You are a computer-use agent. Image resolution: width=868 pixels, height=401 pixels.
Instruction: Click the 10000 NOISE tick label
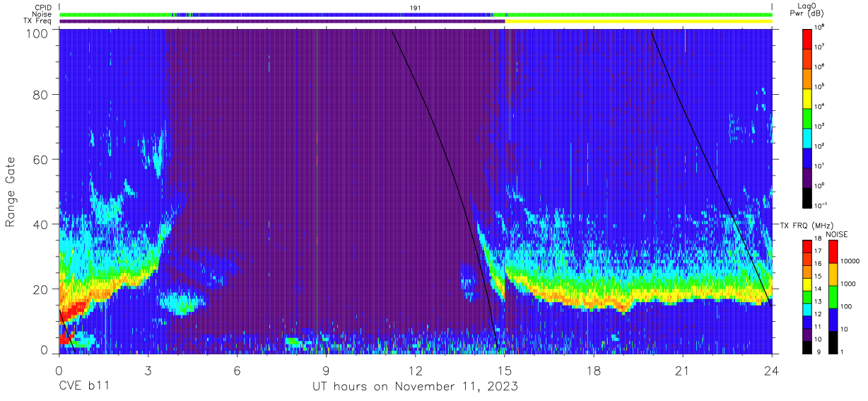pos(850,262)
